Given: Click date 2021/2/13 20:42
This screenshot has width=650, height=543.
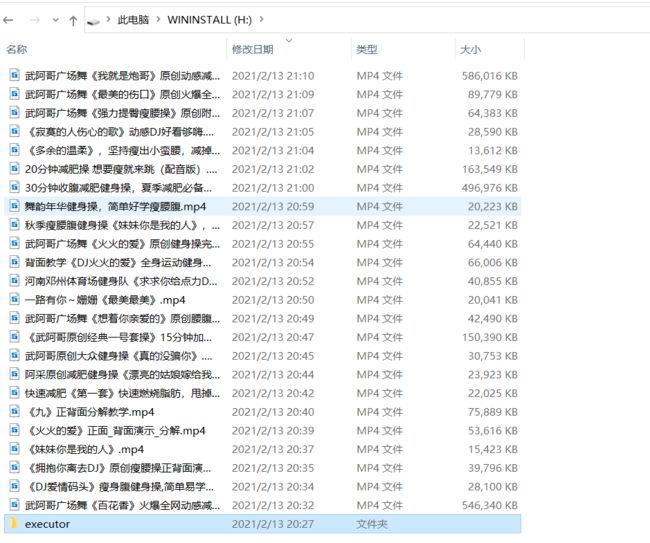Looking at the screenshot, I should 273,393.
